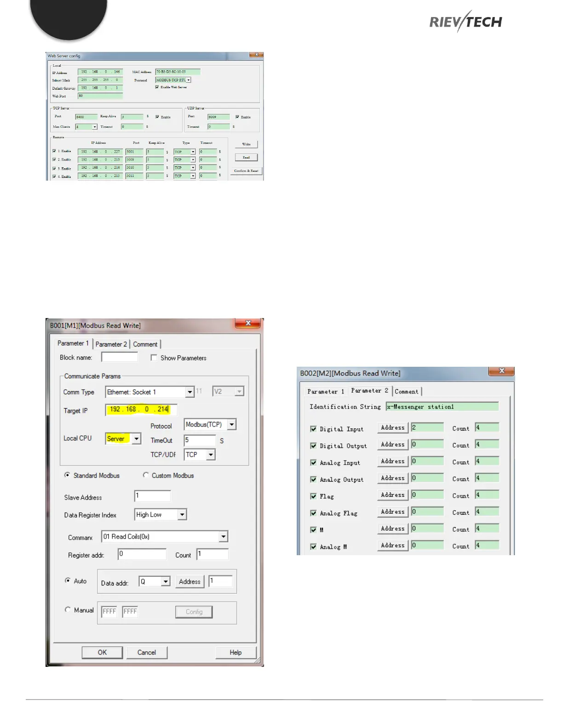Click the Local IP Address field 192.168.0.146
Viewport: 563px width, 728px height.
click(x=100, y=72)
